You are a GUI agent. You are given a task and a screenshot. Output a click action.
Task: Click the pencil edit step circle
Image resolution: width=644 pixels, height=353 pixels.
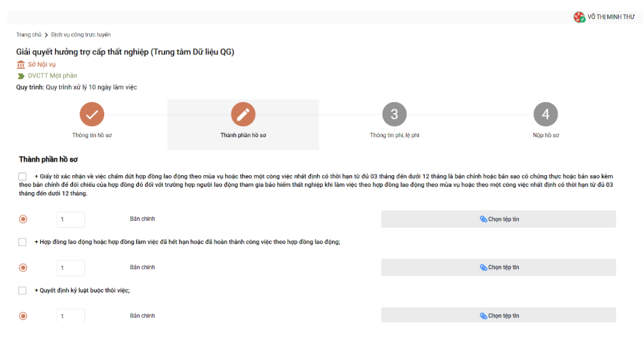(243, 114)
